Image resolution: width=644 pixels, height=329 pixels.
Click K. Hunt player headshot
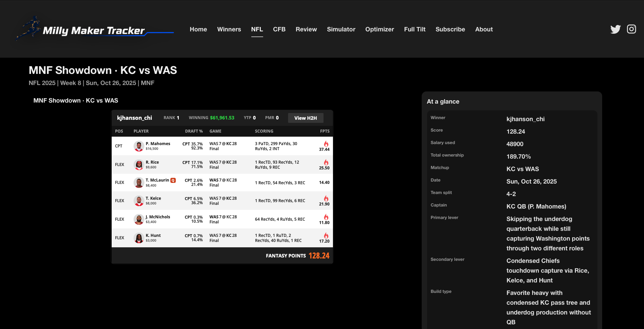click(x=139, y=238)
